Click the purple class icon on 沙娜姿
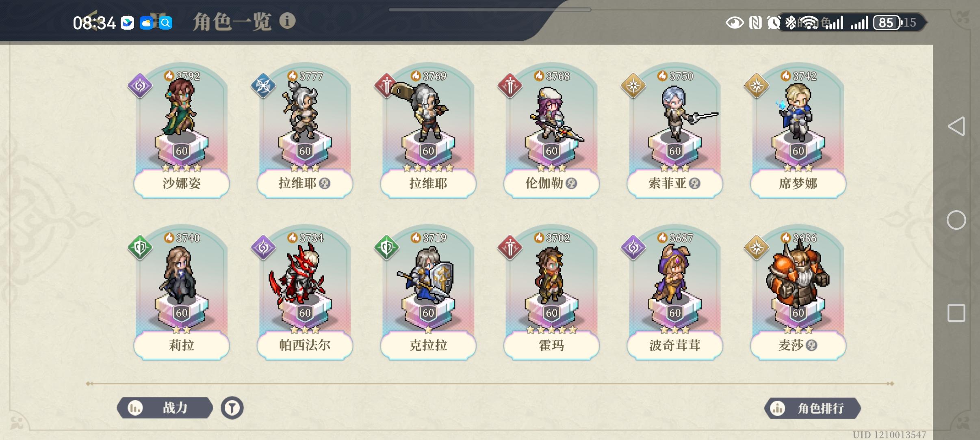 coord(140,86)
